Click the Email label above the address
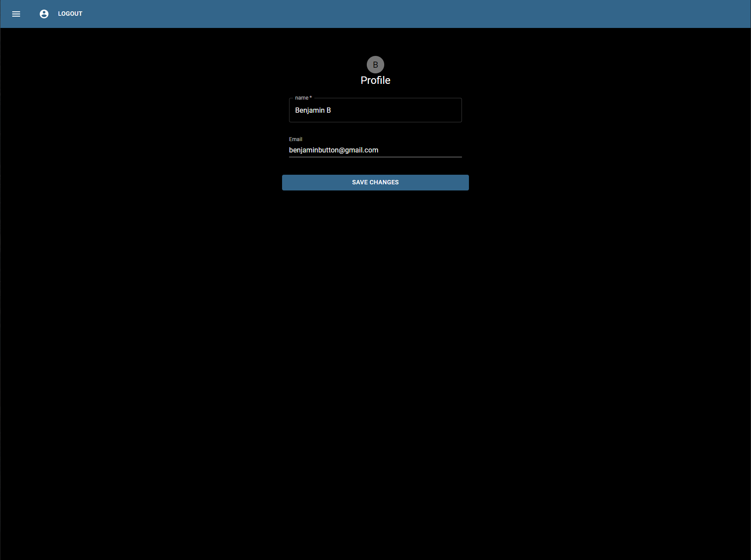The width and height of the screenshot is (751, 560). click(296, 139)
